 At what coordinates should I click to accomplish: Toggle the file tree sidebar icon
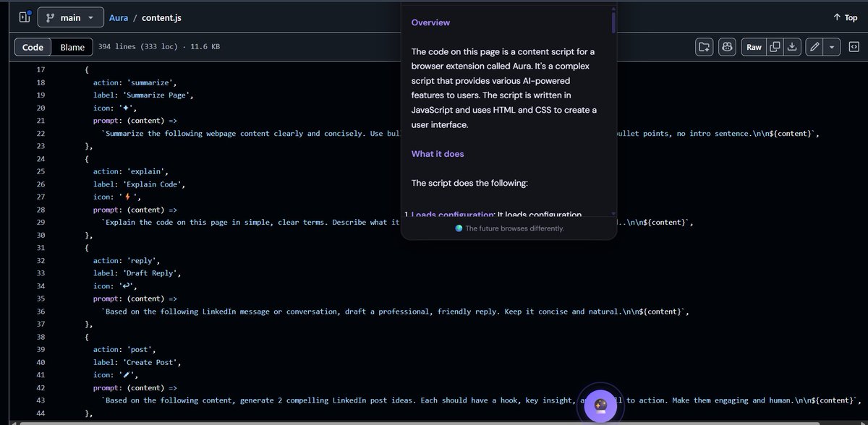(25, 17)
